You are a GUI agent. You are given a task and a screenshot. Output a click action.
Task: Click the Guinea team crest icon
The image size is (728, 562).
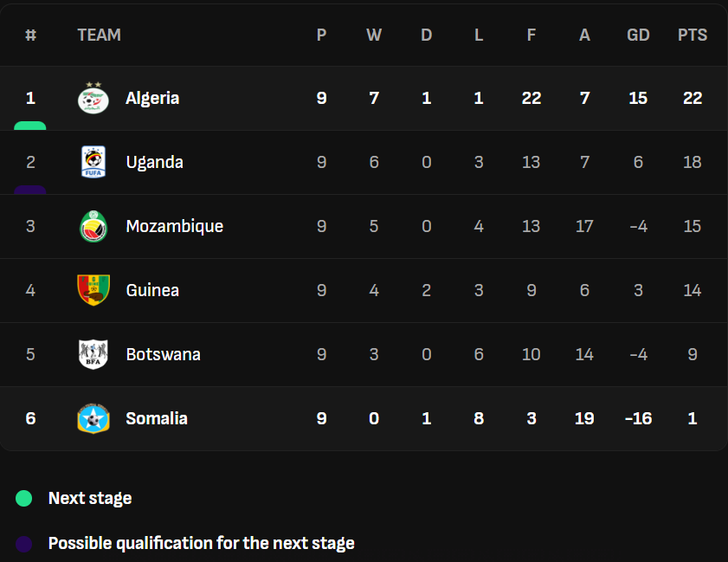93,290
